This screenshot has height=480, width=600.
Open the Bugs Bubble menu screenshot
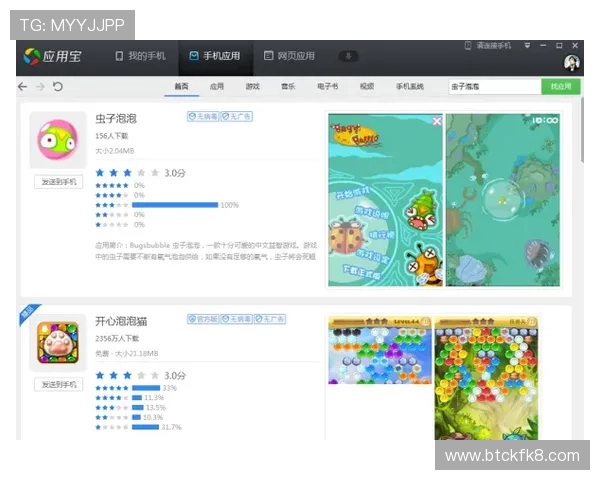385,200
